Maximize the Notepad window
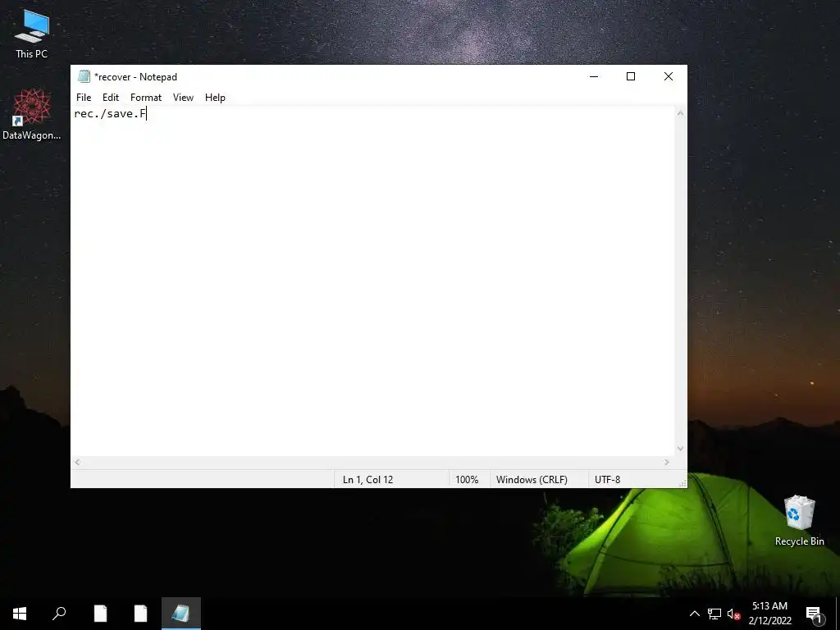The width and height of the screenshot is (840, 630). [x=631, y=76]
